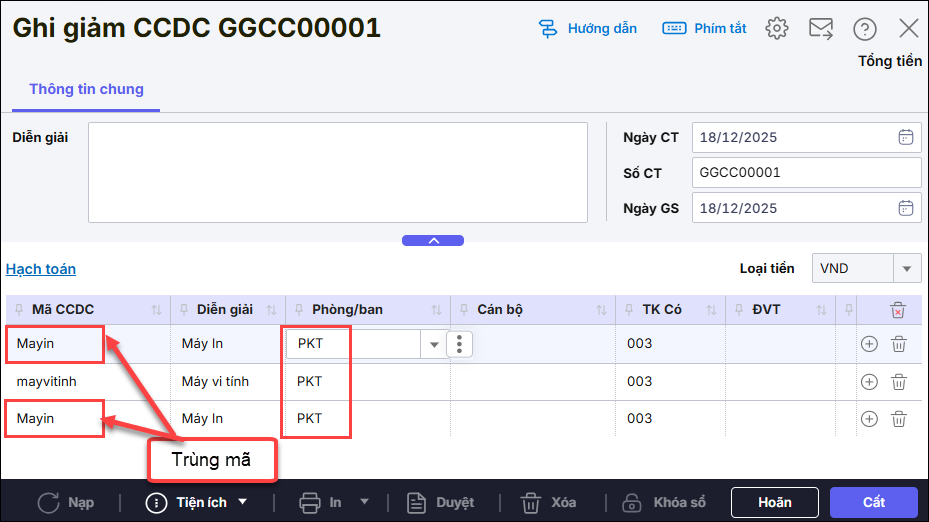Open Tiện ích utilities menu
The image size is (929, 522).
(196, 503)
